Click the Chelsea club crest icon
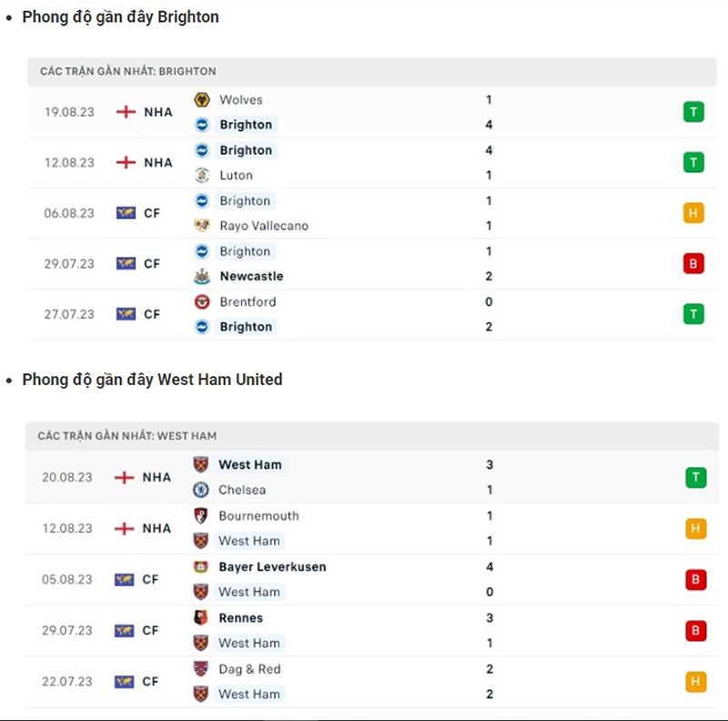The image size is (728, 721). pyautogui.click(x=201, y=490)
